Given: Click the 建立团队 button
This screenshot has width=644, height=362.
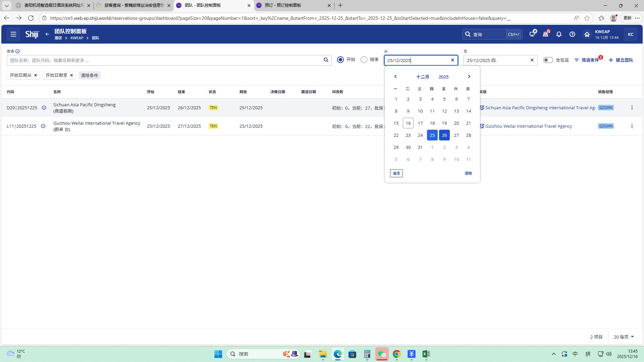Looking at the screenshot, I should (x=621, y=60).
